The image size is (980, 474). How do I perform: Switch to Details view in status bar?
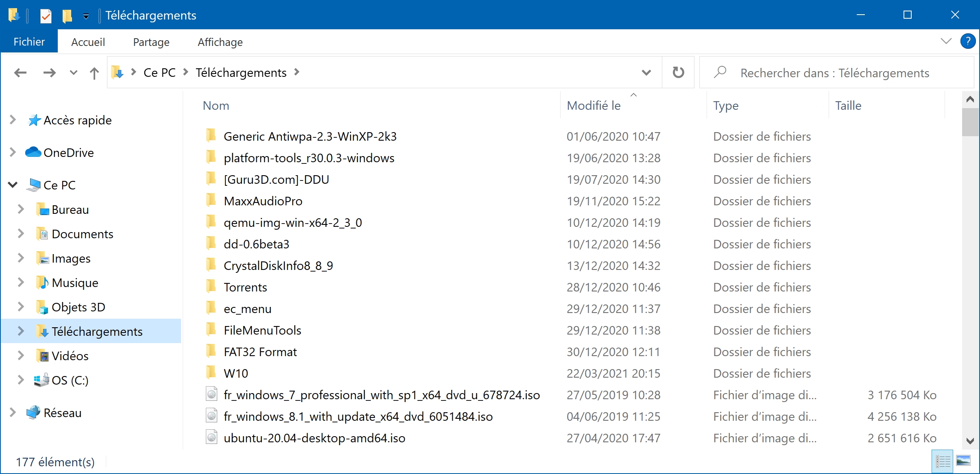pos(942,461)
